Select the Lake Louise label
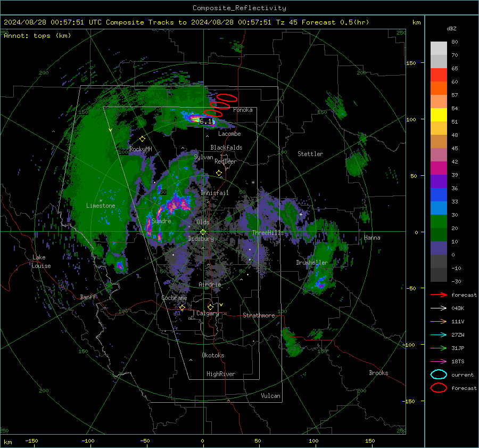 [x=41, y=262]
